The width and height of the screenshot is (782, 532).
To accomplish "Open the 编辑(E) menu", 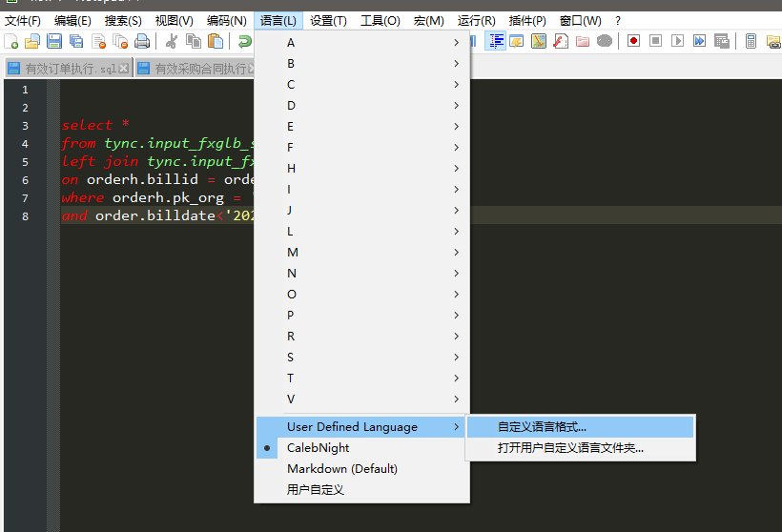I will [x=72, y=21].
